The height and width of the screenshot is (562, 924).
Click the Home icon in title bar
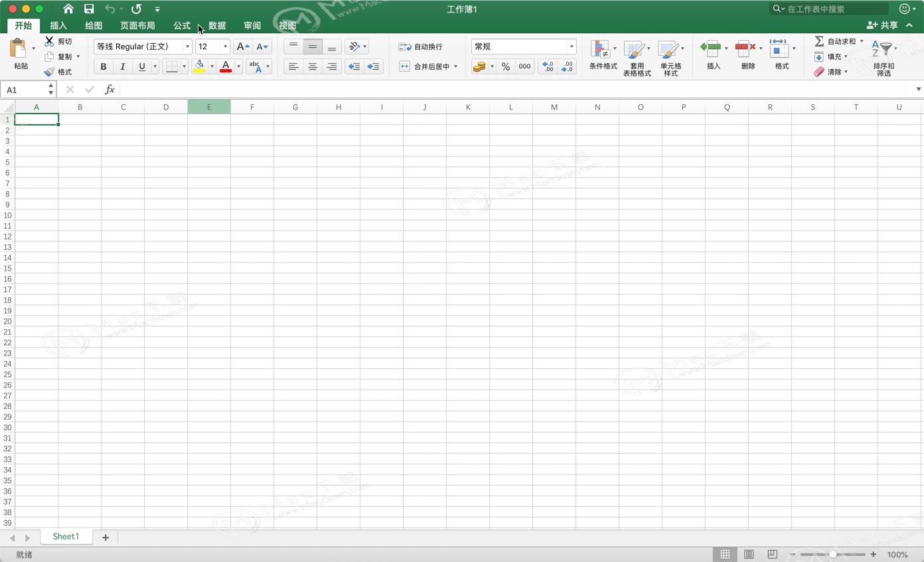tap(68, 9)
